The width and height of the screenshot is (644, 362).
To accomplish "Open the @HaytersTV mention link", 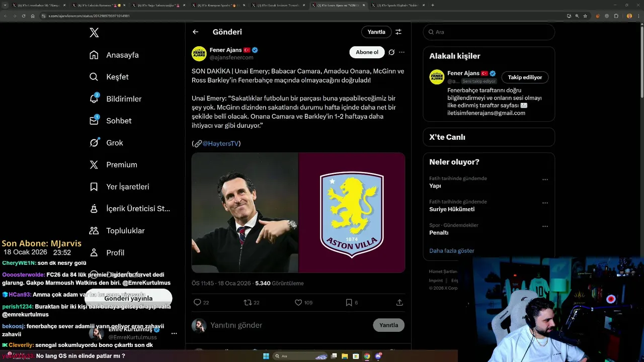I will point(220,143).
